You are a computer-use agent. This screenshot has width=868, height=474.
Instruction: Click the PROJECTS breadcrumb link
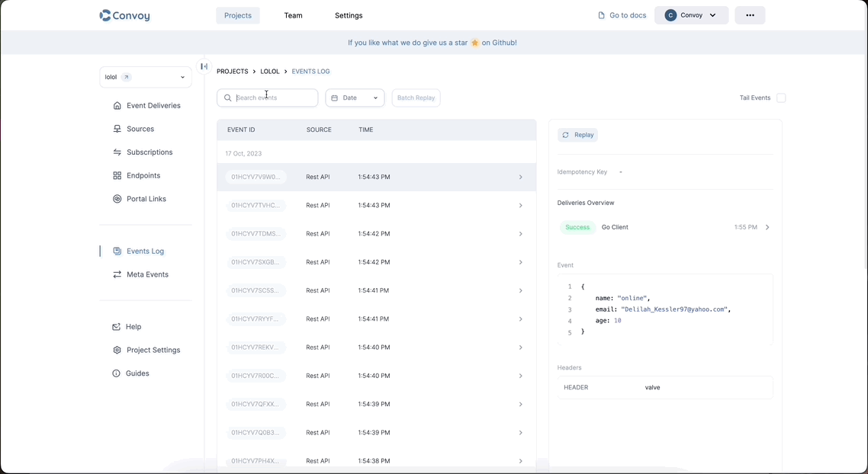(233, 72)
